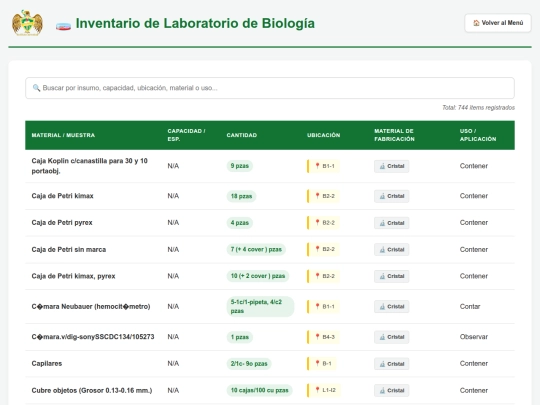540x405 pixels.
Task: Click location pin icon in Caja Koplin row
Action: pos(318,166)
